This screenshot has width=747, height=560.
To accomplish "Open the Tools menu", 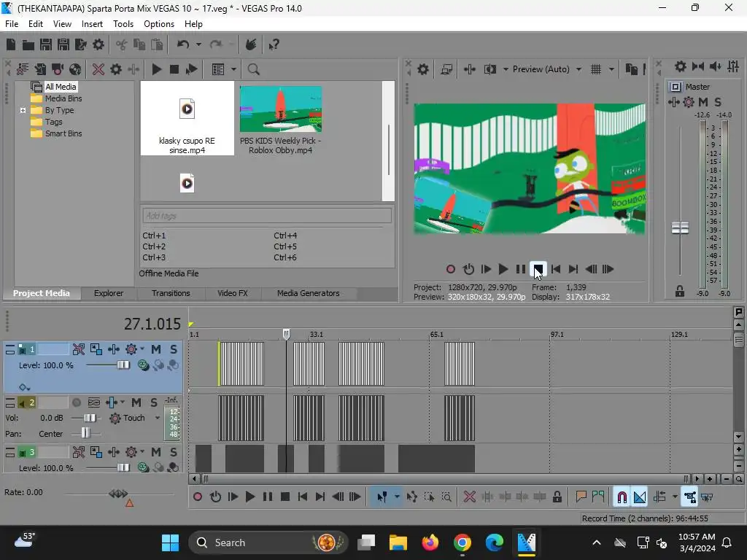I will (x=123, y=24).
